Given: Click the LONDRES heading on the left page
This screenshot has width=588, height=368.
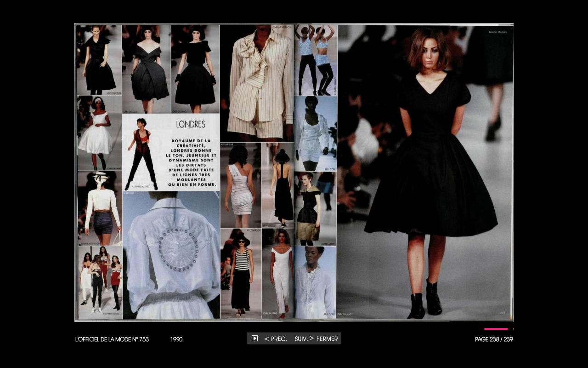Looking at the screenshot, I should (191, 124).
